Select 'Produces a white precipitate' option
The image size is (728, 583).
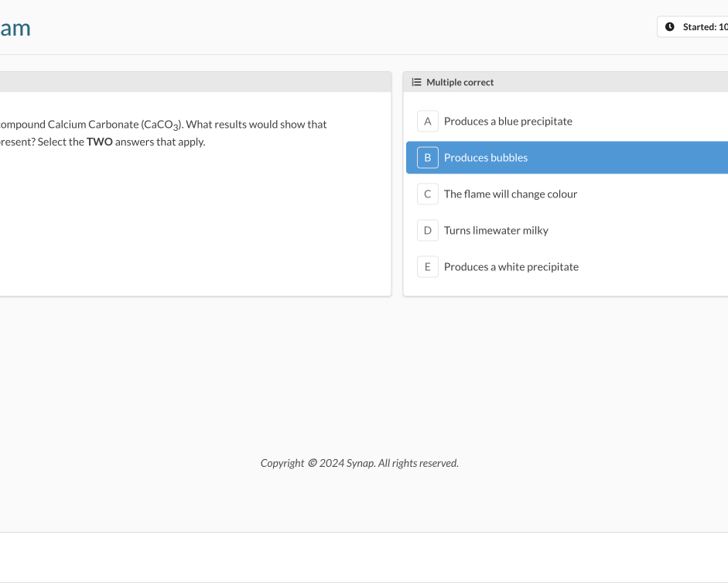[511, 267]
